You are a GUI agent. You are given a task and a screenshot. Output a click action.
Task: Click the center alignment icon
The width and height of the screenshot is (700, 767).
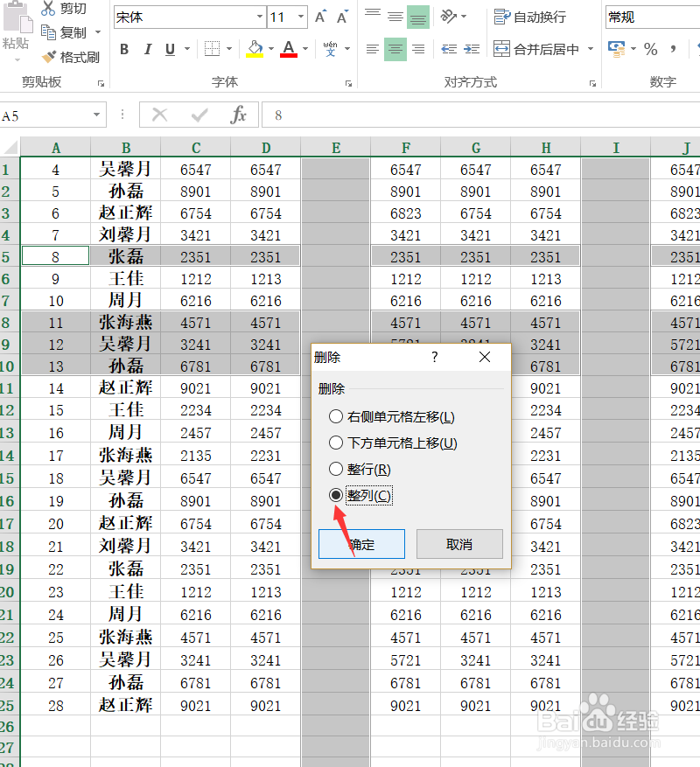(x=395, y=50)
